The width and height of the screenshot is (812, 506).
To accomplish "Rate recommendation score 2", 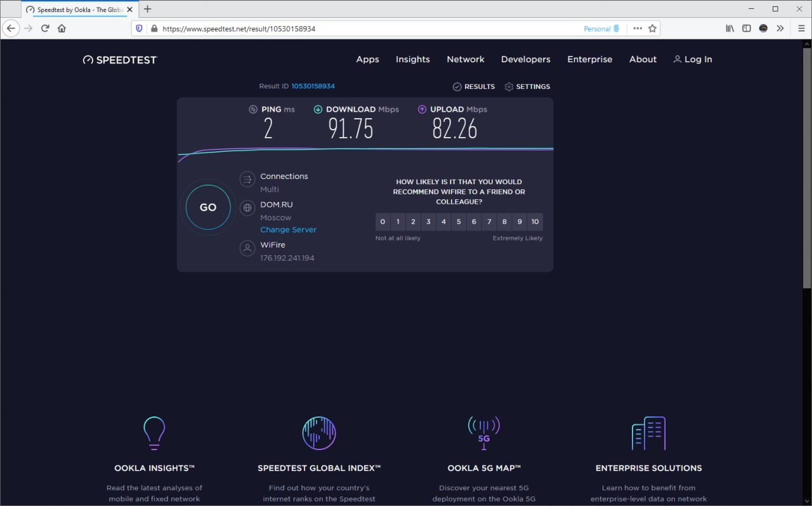I will [413, 222].
